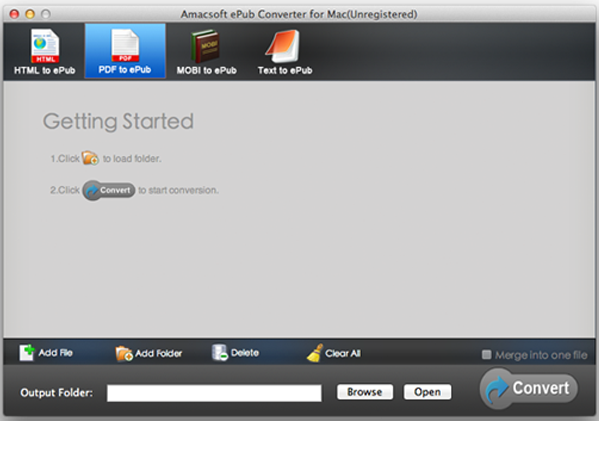Click the small Convert image in step 2
The width and height of the screenshot is (600, 458).
coord(109,190)
